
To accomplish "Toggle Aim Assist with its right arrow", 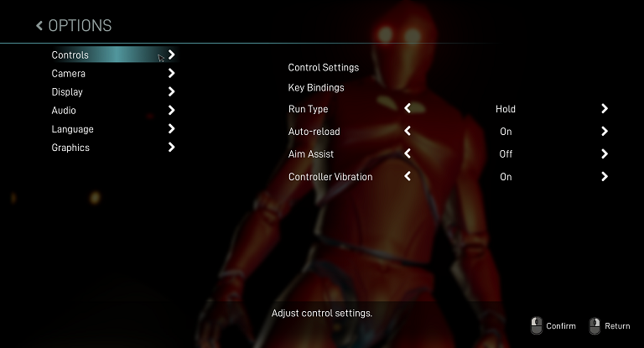I will (604, 154).
